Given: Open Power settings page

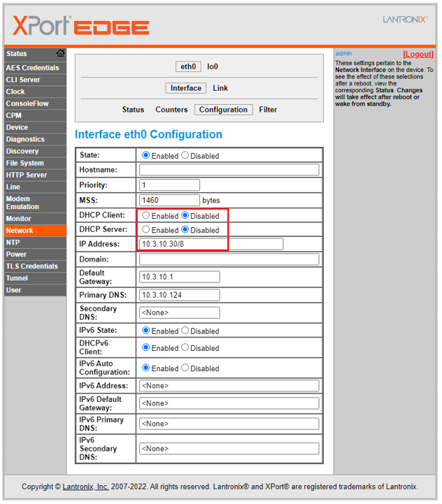Looking at the screenshot, I should (36, 254).
